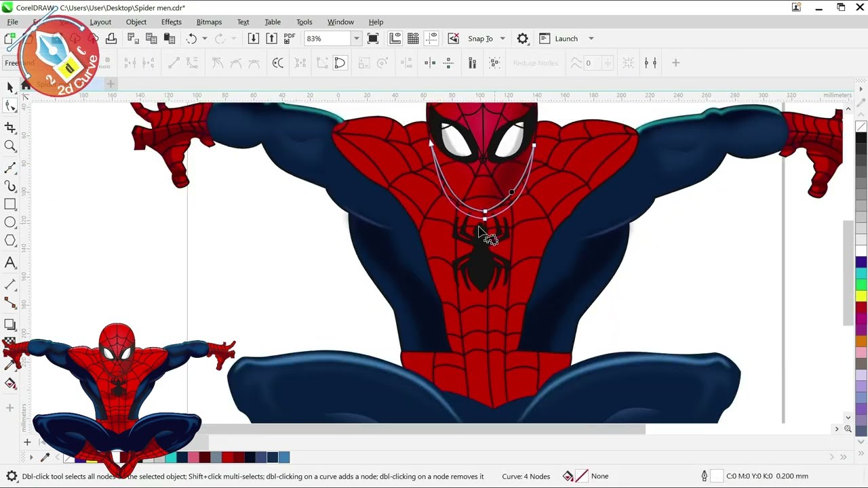Select the Polygon tool
Viewport: 868px width, 488px height.
click(10, 241)
